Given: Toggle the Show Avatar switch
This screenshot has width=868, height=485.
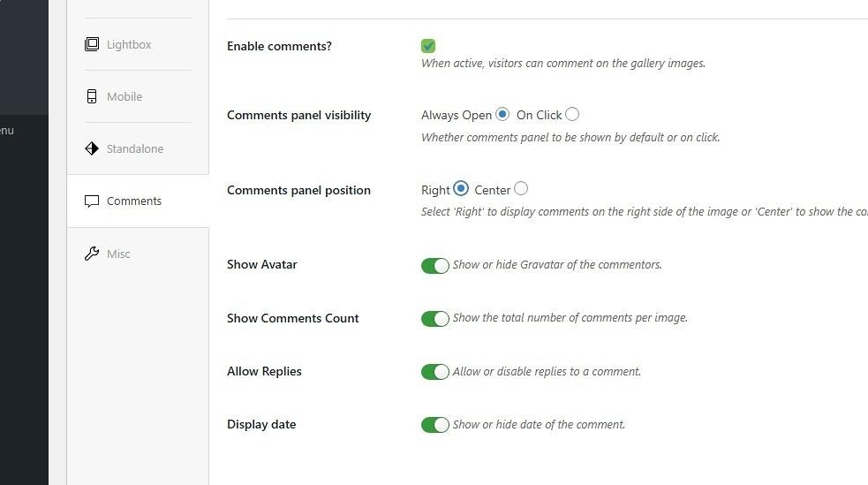Looking at the screenshot, I should (x=435, y=266).
